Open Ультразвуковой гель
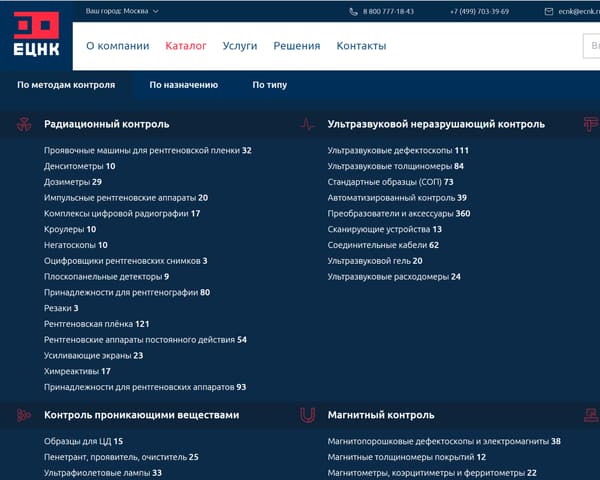The image size is (600, 480). [x=375, y=261]
